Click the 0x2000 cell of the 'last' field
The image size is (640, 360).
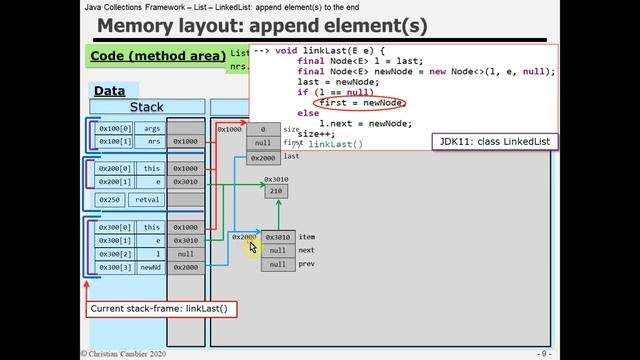pos(263,158)
